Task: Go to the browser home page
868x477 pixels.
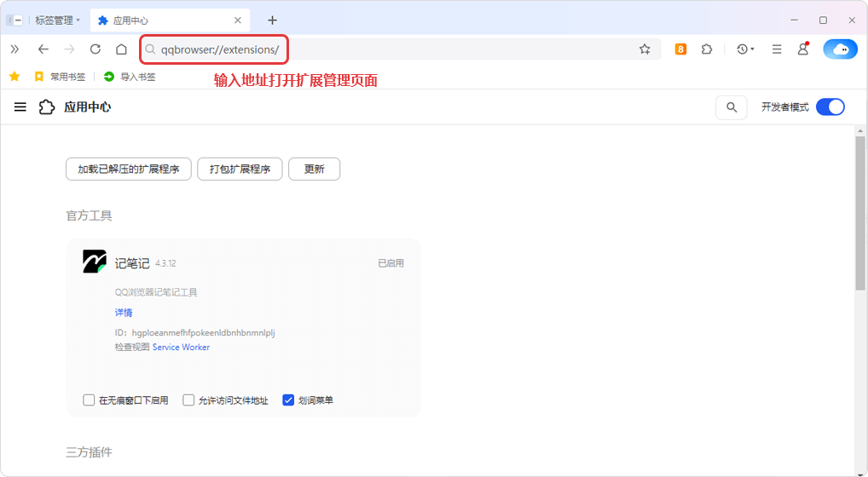Action: tap(122, 49)
